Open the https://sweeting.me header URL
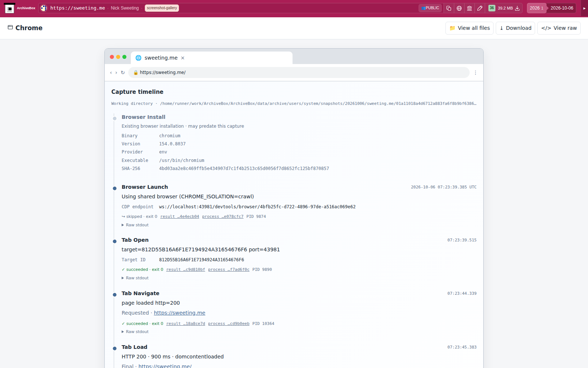Screen dimensions: 588x368 (78, 8)
